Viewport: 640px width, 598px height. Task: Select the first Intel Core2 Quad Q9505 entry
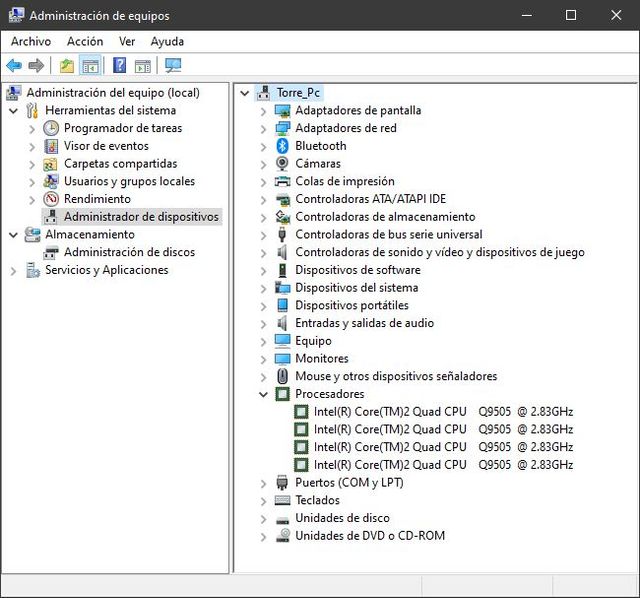click(x=443, y=411)
